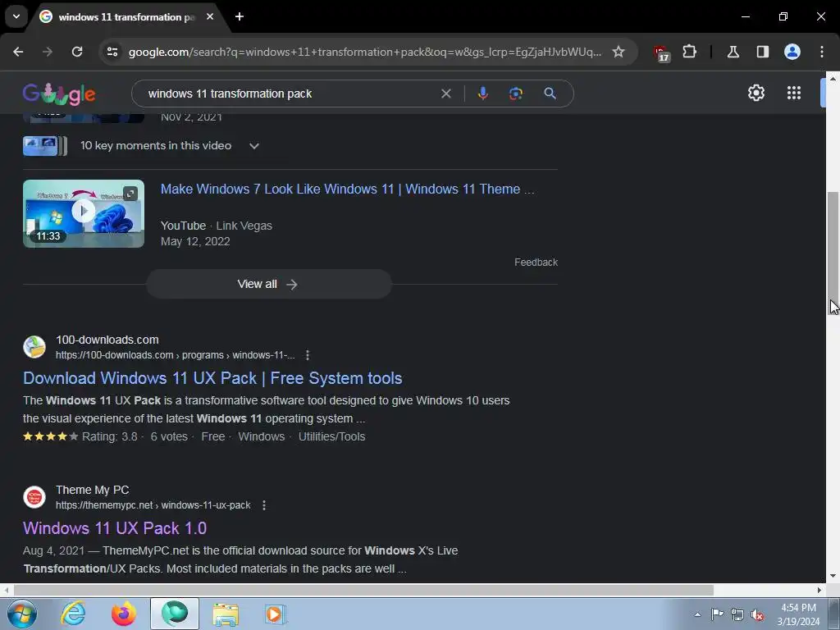Search by image with Google Lens

click(516, 94)
